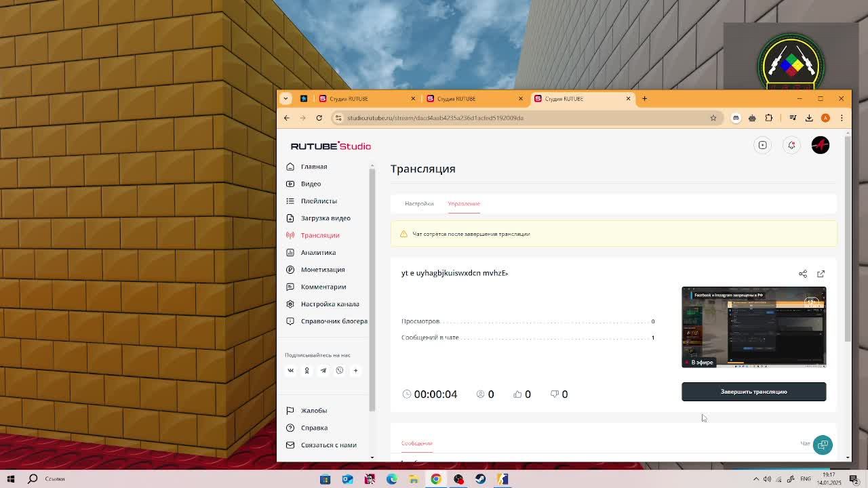Switch to the Управление tab
The width and height of the screenshot is (868, 488).
(464, 203)
